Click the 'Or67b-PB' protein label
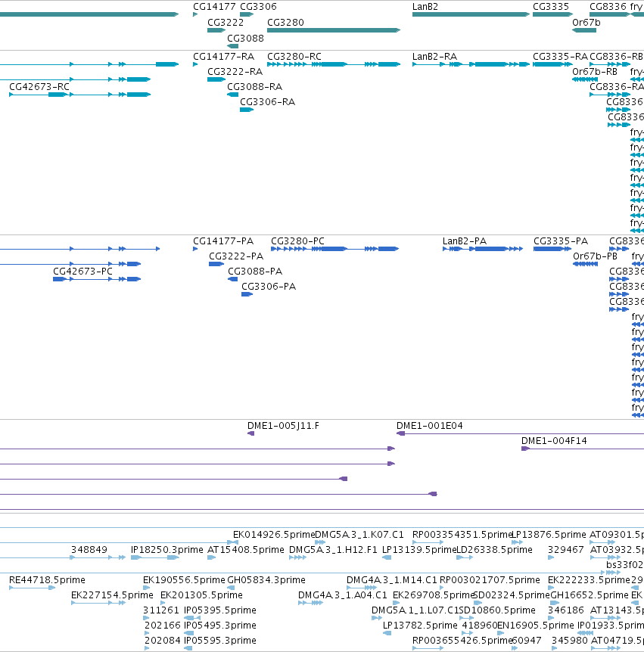Image resolution: width=644 pixels, height=652 pixels. click(x=595, y=256)
